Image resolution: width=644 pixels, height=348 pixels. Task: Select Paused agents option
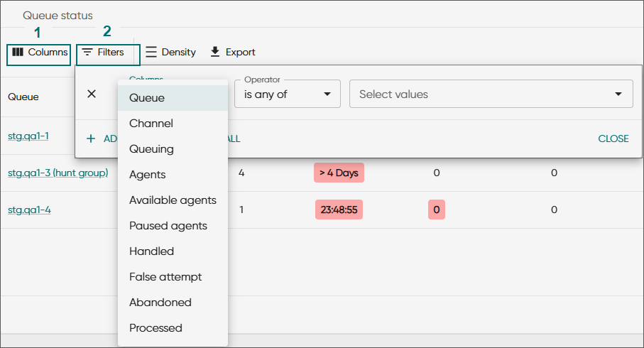[173, 226]
